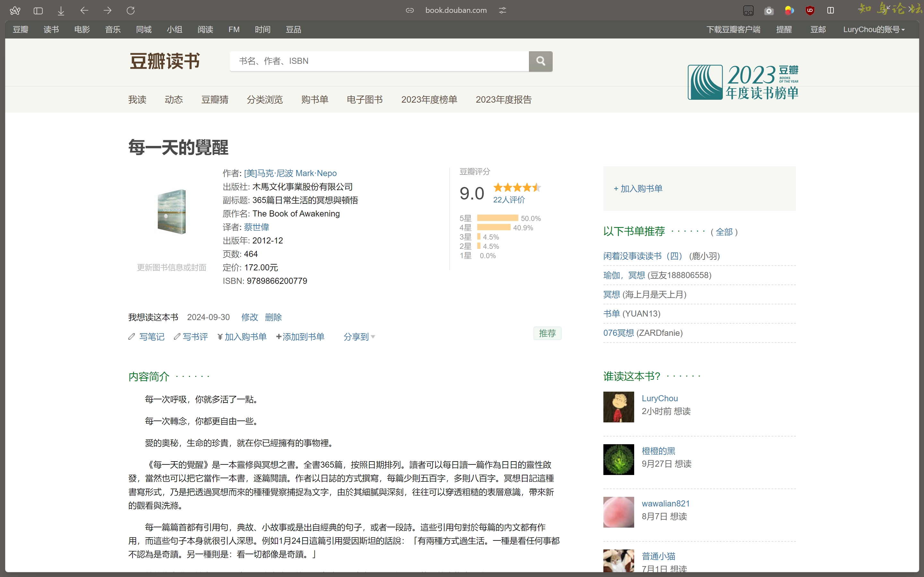Open wawalian821's pink avatar
Image resolution: width=924 pixels, height=577 pixels.
618,512
